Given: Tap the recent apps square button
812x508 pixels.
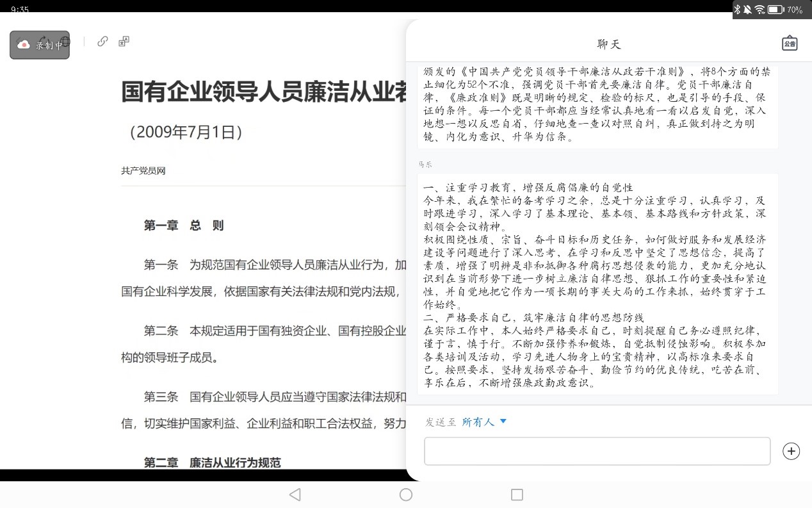Looking at the screenshot, I should tap(517, 495).
